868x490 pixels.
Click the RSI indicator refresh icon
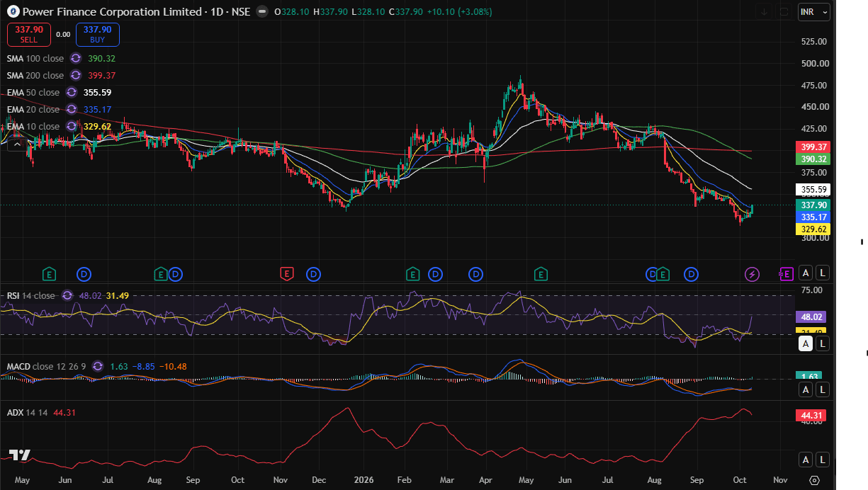coord(67,295)
